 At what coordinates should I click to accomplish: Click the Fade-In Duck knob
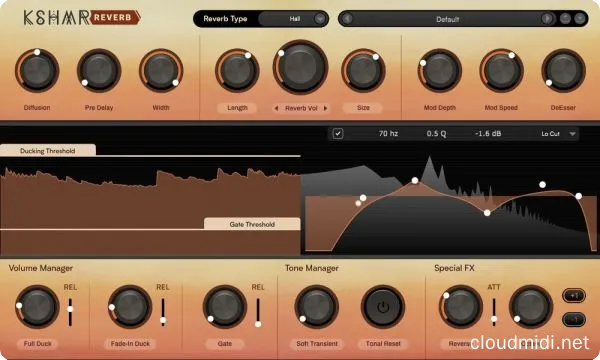coord(130,307)
